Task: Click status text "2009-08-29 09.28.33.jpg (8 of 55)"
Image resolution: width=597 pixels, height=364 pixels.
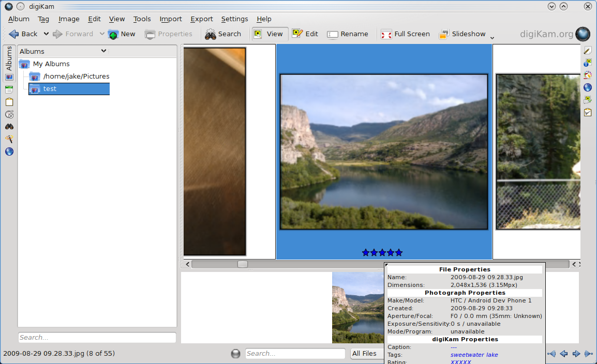Action: point(59,353)
